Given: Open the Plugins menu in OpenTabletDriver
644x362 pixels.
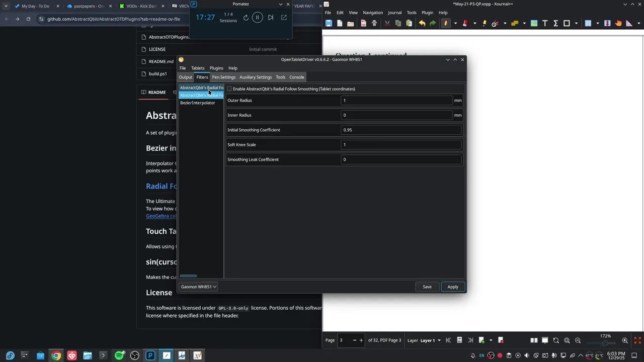Looking at the screenshot, I should (x=216, y=68).
